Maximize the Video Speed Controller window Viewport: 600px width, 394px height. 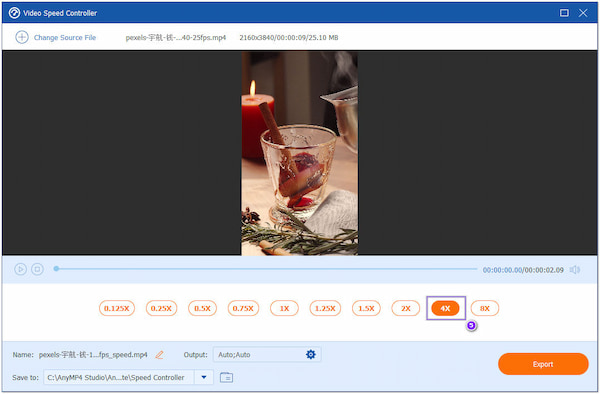point(564,13)
